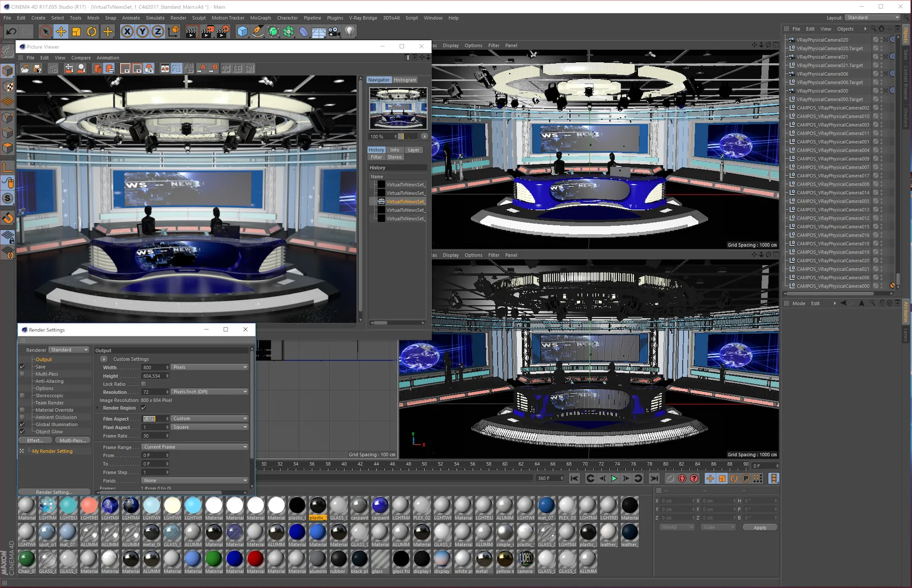The width and height of the screenshot is (912, 588).
Task: Toggle Global Illumination checkbox on
Action: [23, 424]
